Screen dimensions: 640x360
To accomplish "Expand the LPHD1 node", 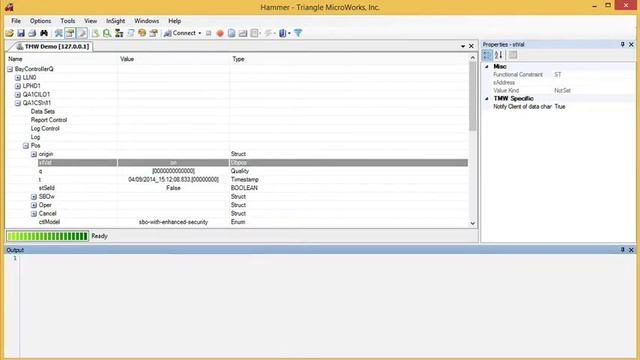I will [x=18, y=86].
